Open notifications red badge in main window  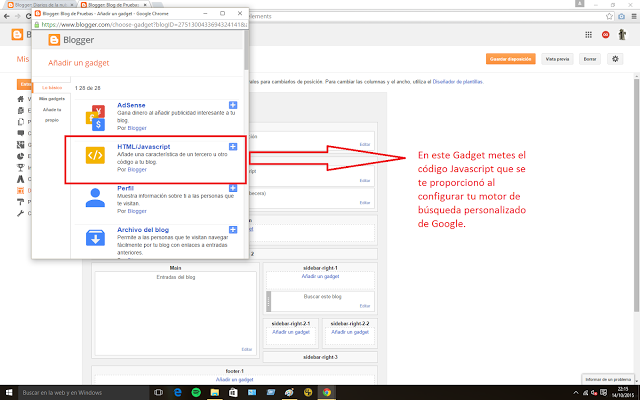click(605, 35)
